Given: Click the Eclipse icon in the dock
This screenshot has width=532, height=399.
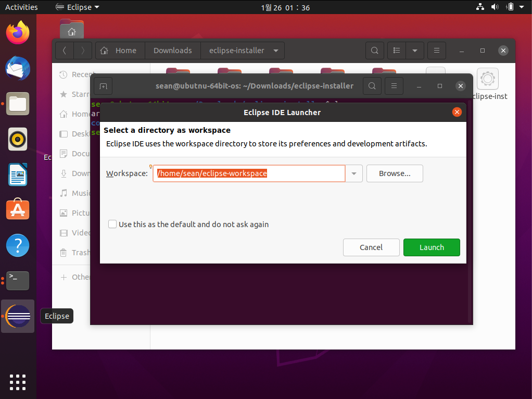Looking at the screenshot, I should tap(18, 316).
